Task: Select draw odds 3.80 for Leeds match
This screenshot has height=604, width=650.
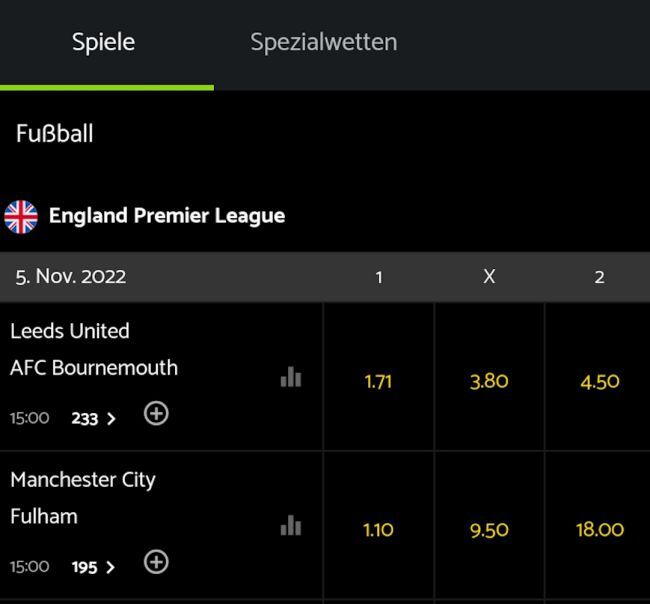Action: click(489, 381)
